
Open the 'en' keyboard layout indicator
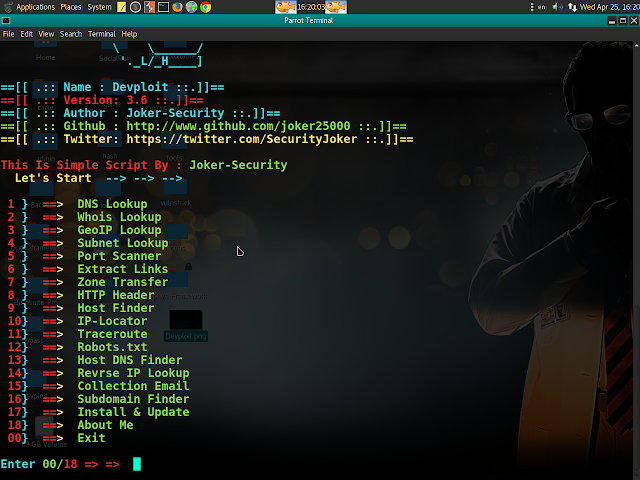(541, 7)
